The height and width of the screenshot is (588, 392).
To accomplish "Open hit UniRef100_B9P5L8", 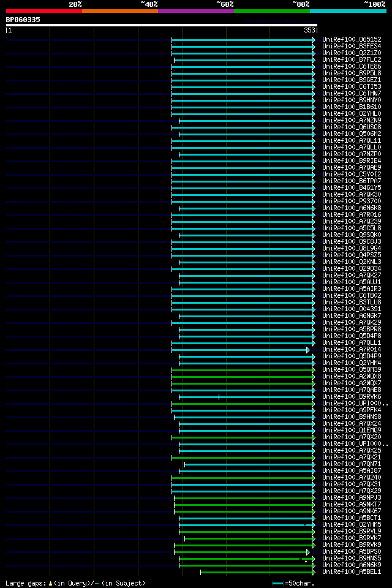I will pos(352,73).
